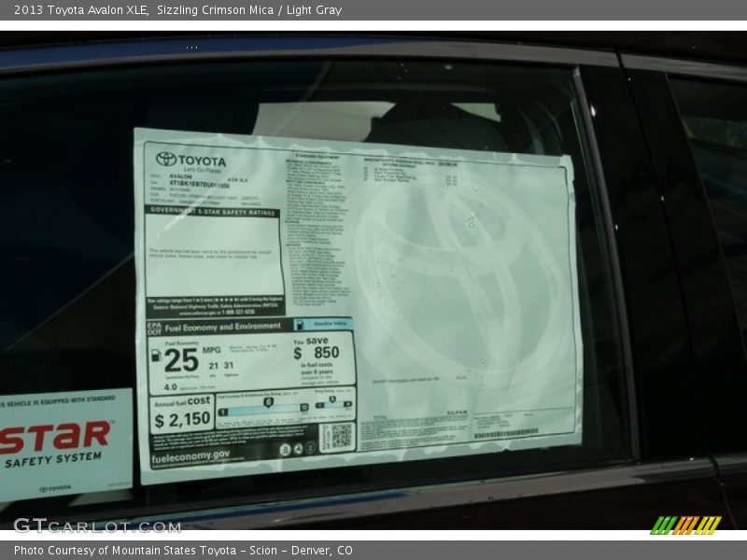
Task: Click the fuel pump icon beside 25 MPG
Action: [155, 357]
